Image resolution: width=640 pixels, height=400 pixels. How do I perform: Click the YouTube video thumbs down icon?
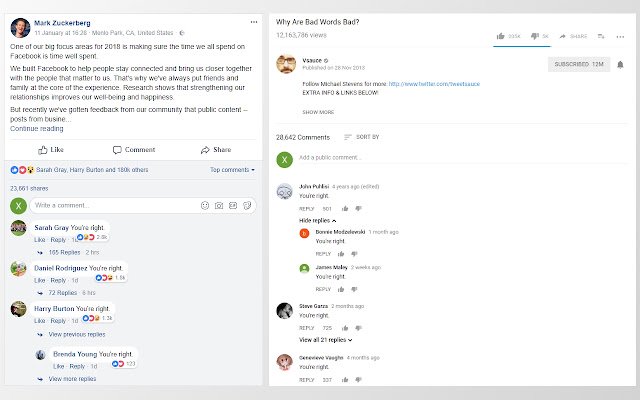[535, 36]
